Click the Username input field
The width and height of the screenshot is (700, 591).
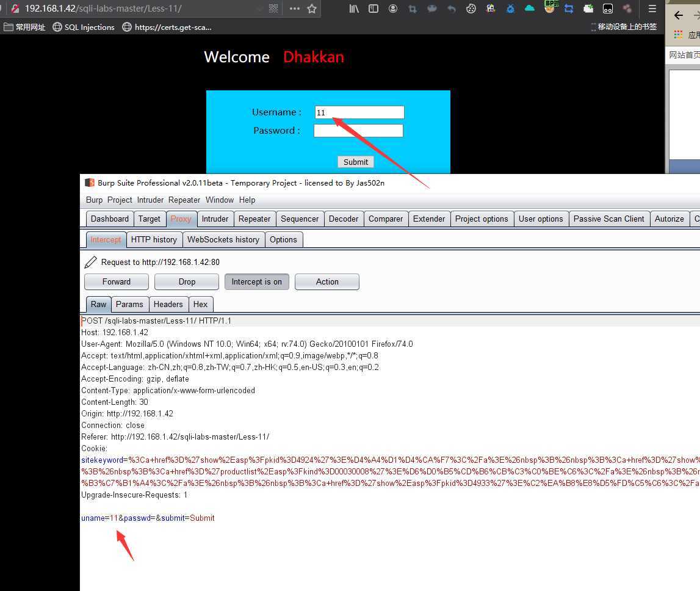[359, 112]
